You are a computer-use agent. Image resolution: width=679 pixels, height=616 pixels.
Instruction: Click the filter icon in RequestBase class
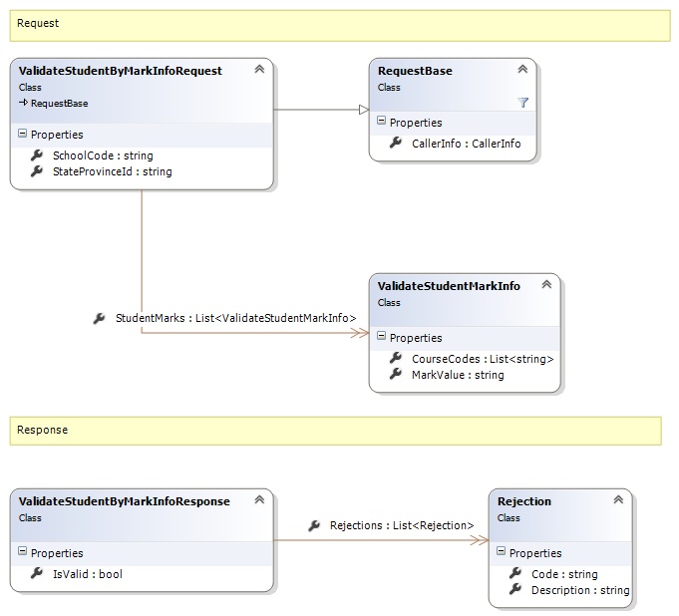coord(523,103)
